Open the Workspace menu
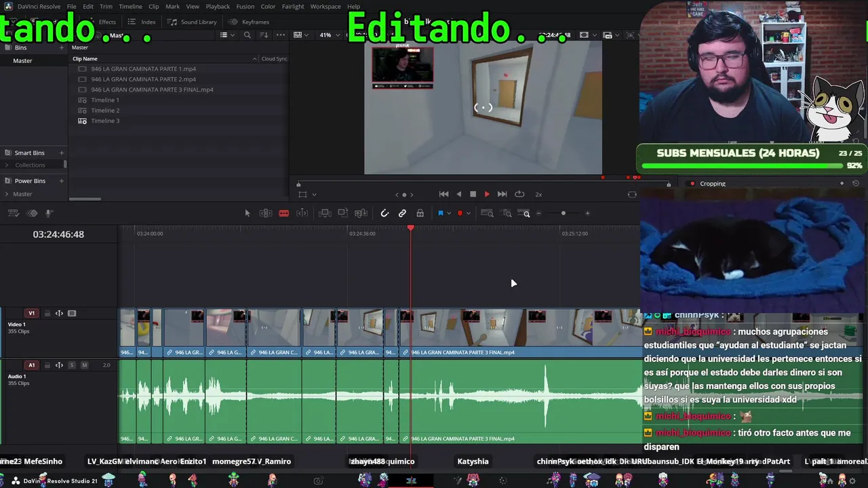This screenshot has height=488, width=868. [325, 6]
